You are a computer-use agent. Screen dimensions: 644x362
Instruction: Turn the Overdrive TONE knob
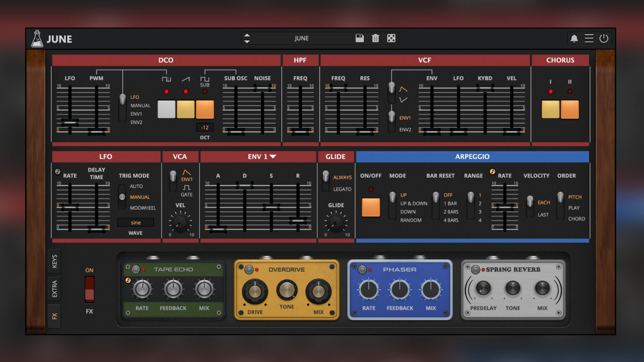[287, 289]
